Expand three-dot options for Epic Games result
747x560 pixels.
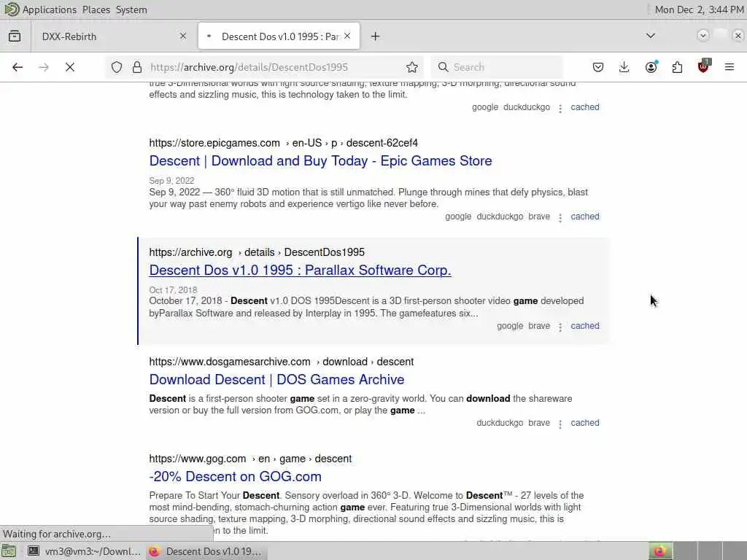pos(560,217)
